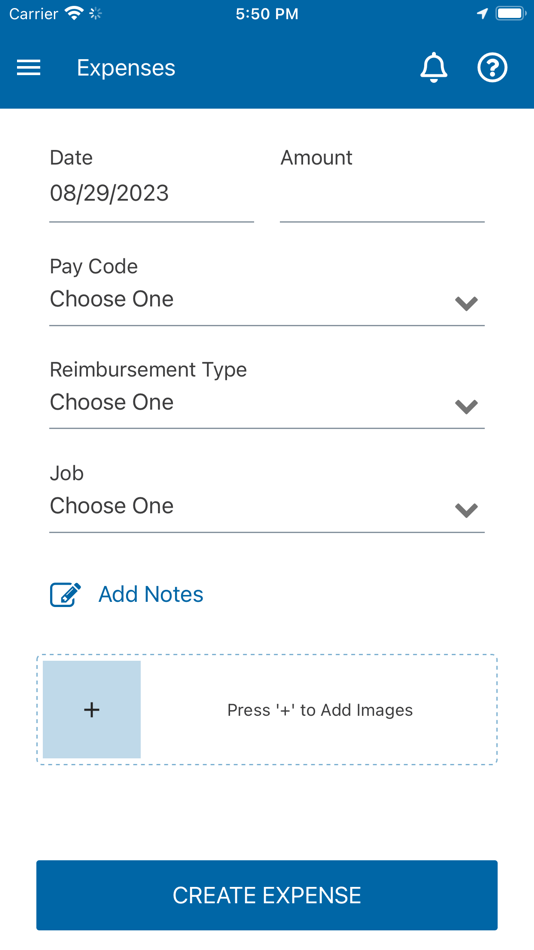Open notifications bell icon

coord(433,67)
